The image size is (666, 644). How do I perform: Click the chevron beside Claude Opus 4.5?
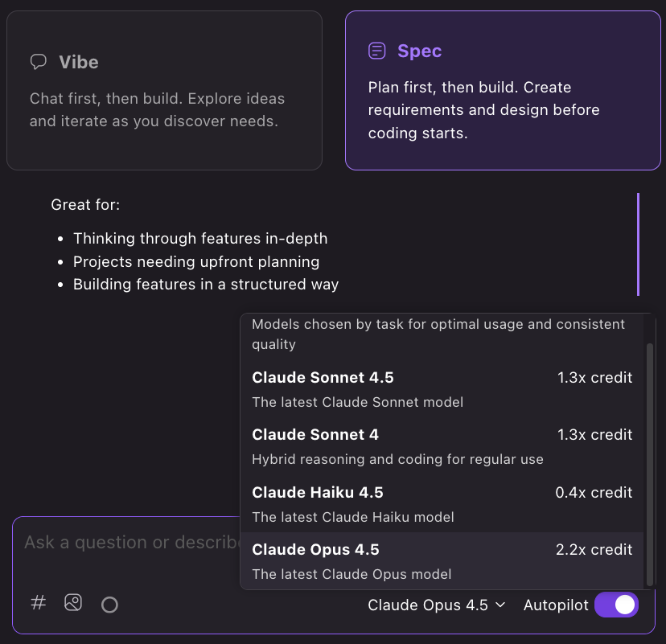click(x=501, y=605)
